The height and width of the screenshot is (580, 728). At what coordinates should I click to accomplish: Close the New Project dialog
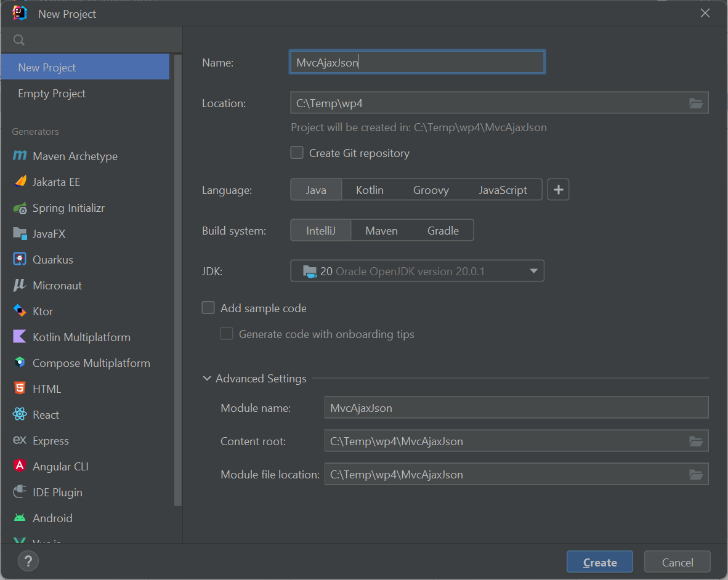tap(705, 14)
